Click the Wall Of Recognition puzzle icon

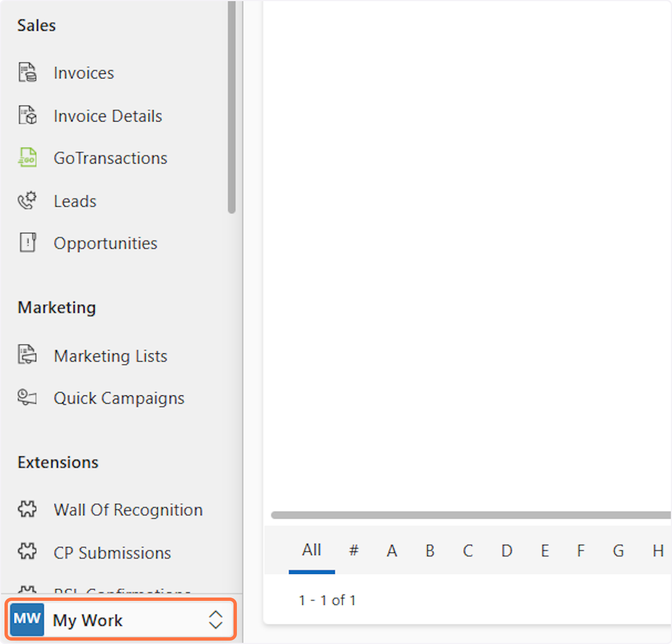click(27, 509)
